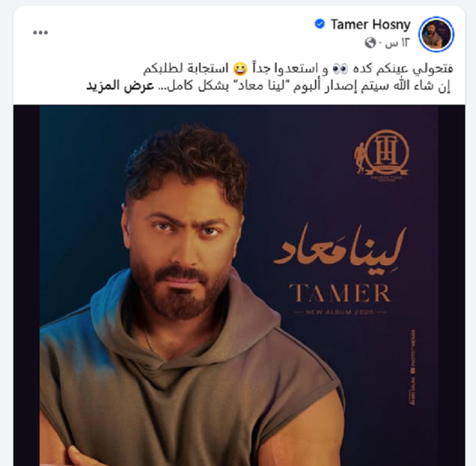Click the eyes emoji in the post text

point(340,69)
